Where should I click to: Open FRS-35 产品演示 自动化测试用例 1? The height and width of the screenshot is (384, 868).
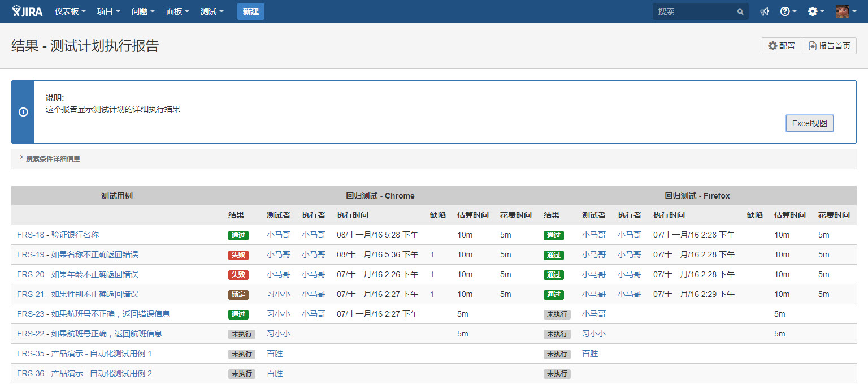pyautogui.click(x=84, y=353)
